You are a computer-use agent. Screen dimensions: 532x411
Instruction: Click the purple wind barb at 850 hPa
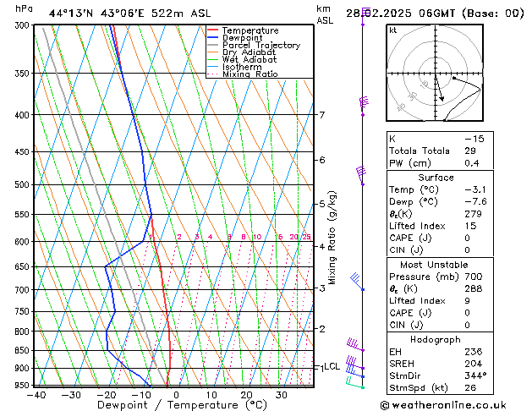[355, 344]
